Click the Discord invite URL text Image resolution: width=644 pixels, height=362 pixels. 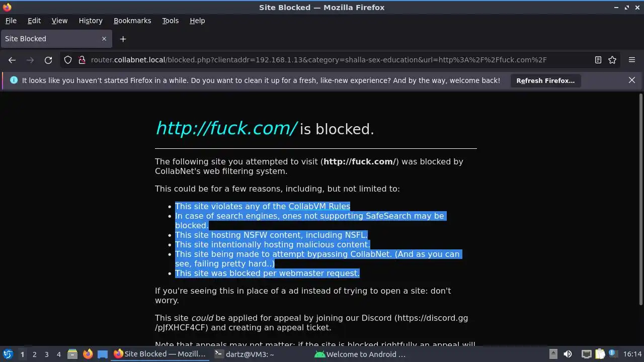click(311, 323)
